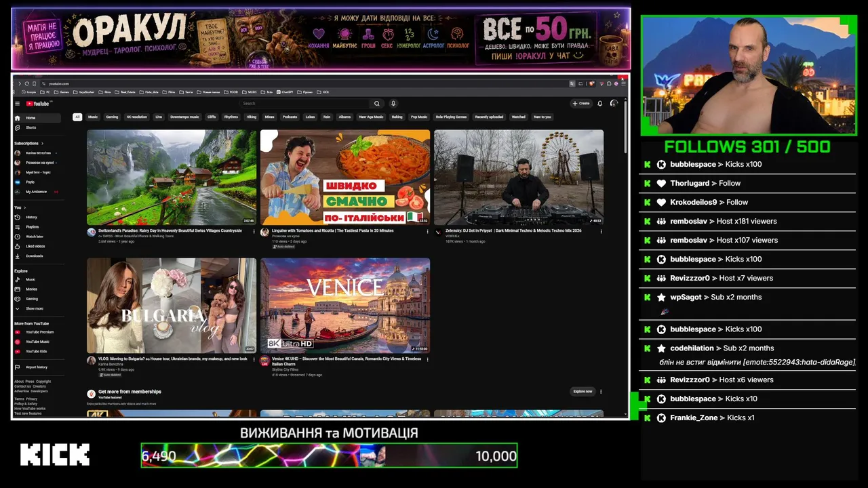The image size is (868, 488).
Task: Select the Live filter chip
Action: point(159,117)
